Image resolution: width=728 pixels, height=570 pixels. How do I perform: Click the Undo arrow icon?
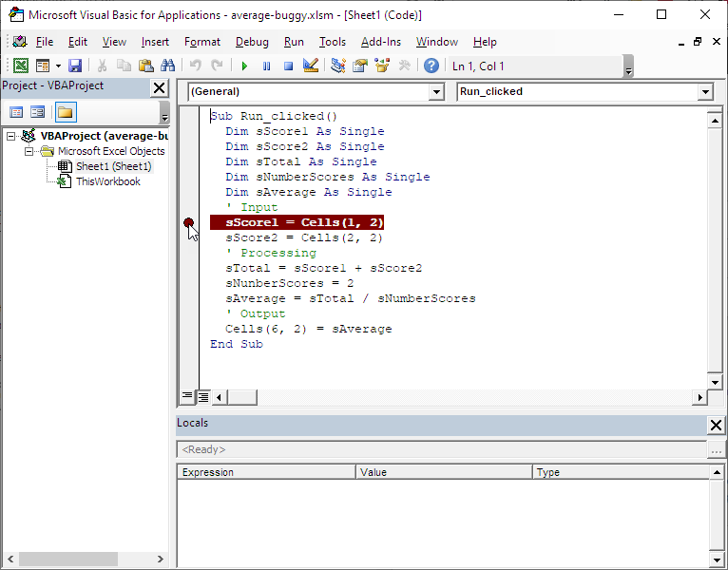tap(196, 66)
